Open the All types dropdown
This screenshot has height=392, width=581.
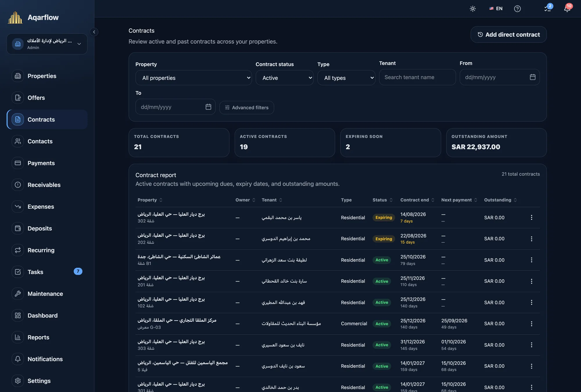pos(346,78)
